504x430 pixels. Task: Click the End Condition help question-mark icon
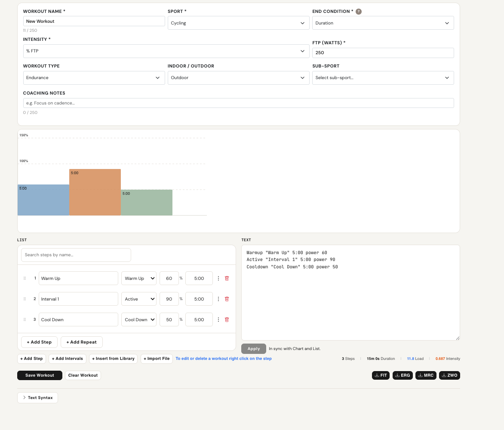(x=359, y=12)
